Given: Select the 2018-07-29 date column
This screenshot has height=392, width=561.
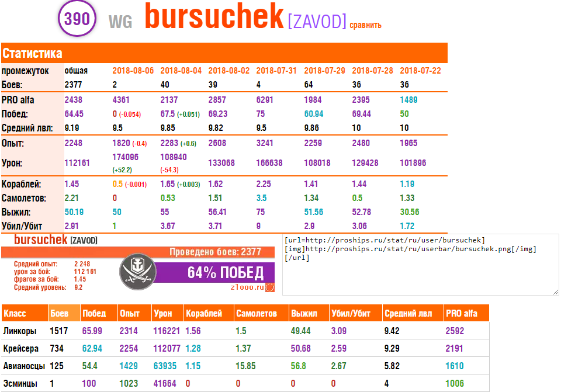Looking at the screenshot, I should [x=324, y=71].
